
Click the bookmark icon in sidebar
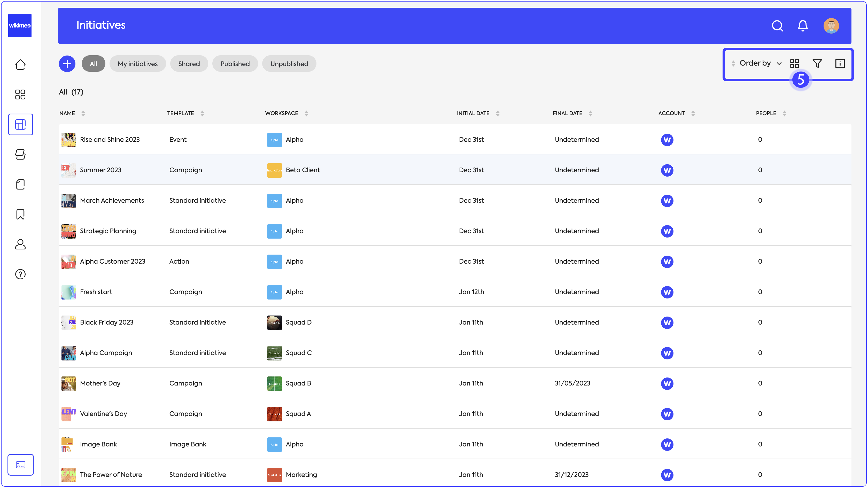click(x=20, y=214)
